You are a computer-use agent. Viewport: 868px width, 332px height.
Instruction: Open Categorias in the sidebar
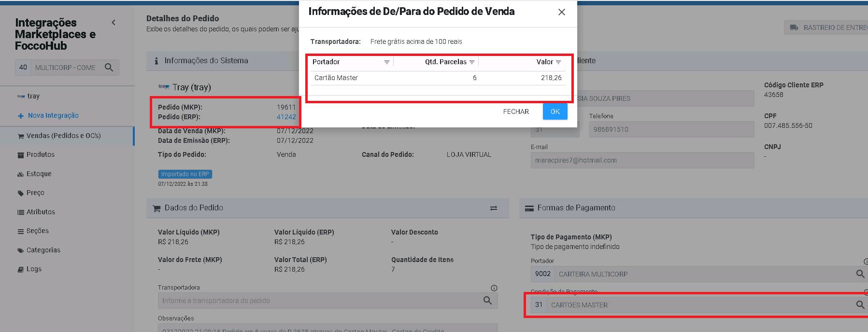pos(39,250)
